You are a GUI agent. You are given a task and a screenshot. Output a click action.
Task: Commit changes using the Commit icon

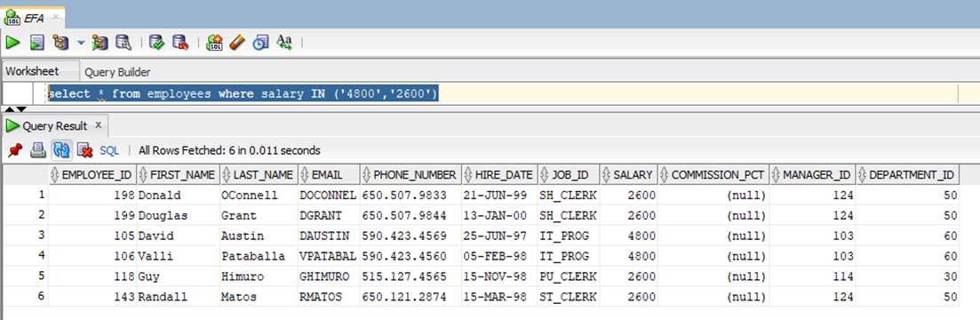pos(156,43)
